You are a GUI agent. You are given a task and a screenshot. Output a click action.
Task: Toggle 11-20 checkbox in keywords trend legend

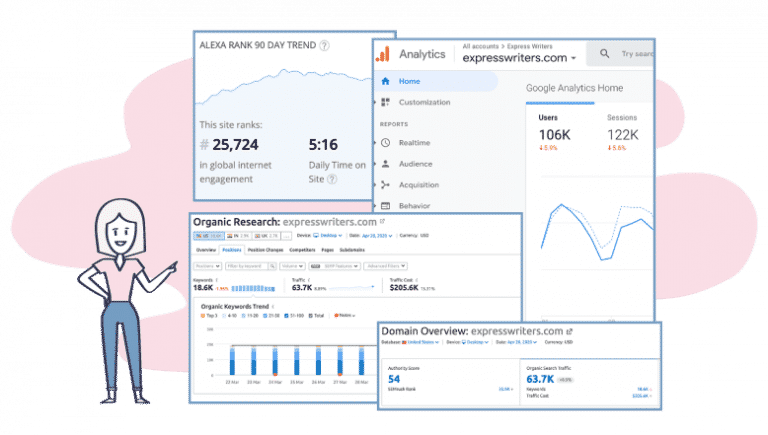pyautogui.click(x=244, y=315)
